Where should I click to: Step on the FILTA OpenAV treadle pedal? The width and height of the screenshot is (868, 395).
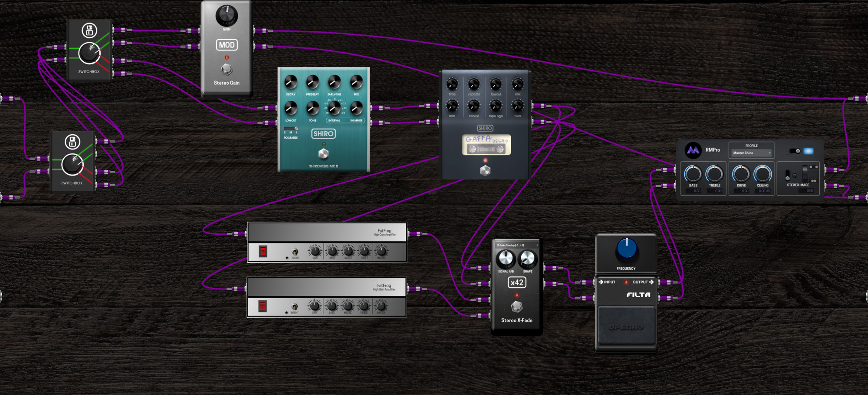coord(626,325)
